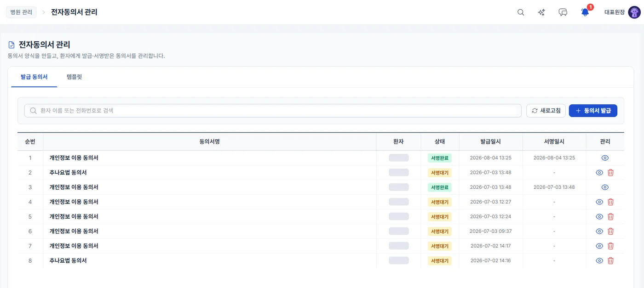Select the 동의서명 column header
The height and width of the screenshot is (288, 644).
(210, 141)
